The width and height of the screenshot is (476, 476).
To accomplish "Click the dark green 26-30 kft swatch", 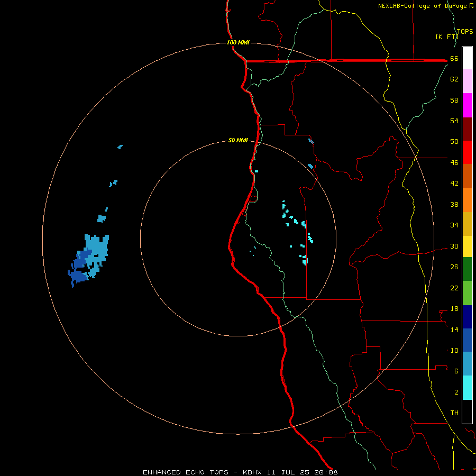I will point(467,269).
